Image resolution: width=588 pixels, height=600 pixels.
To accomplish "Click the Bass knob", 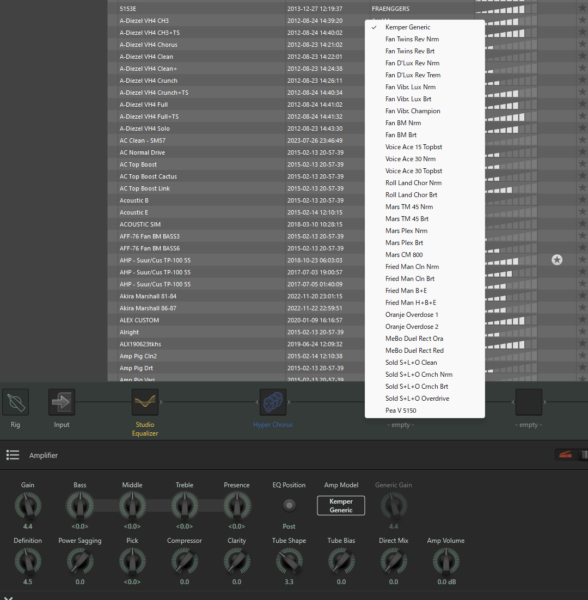I will click(80, 505).
